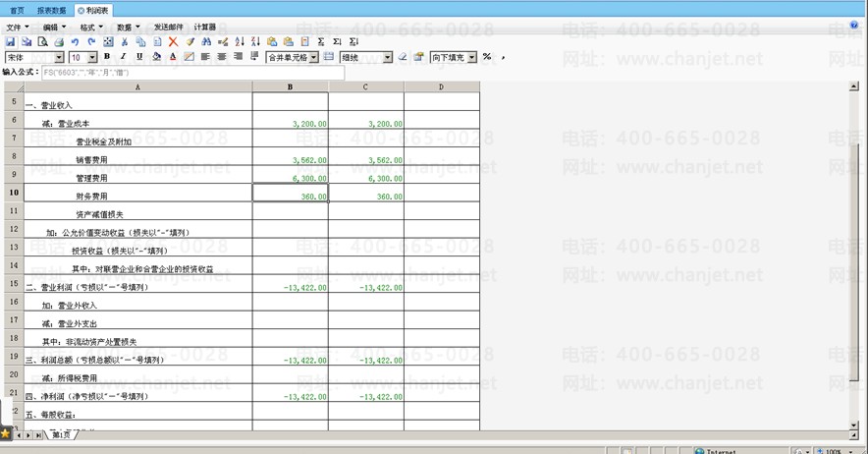Click the percent format icon
The width and height of the screenshot is (868, 454).
487,57
